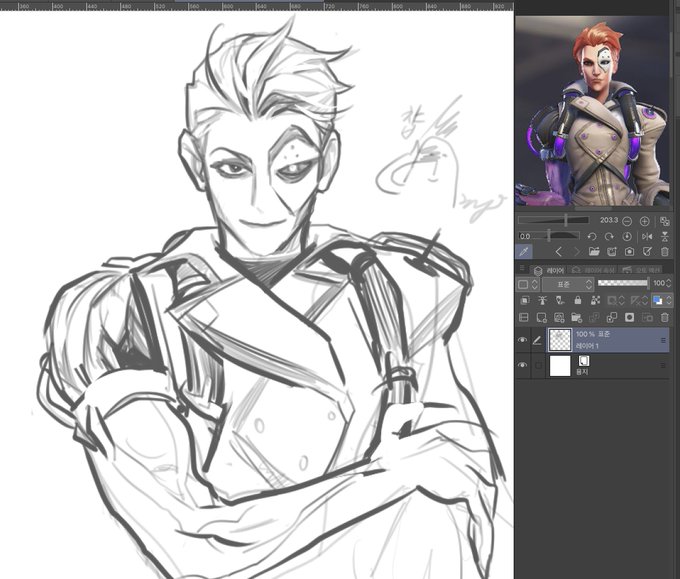
Task: Apply mask to layer icon
Action: click(x=647, y=317)
